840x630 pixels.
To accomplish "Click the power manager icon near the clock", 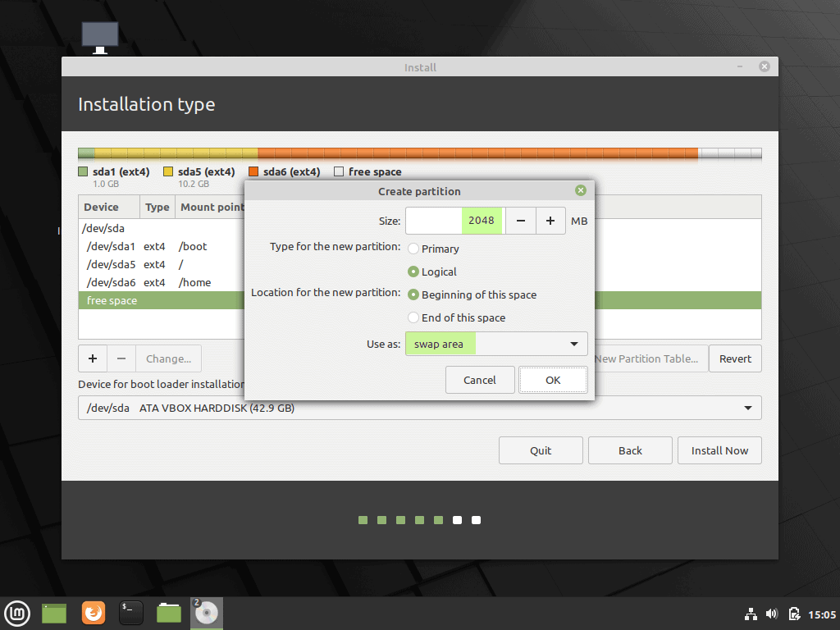I will 794,614.
